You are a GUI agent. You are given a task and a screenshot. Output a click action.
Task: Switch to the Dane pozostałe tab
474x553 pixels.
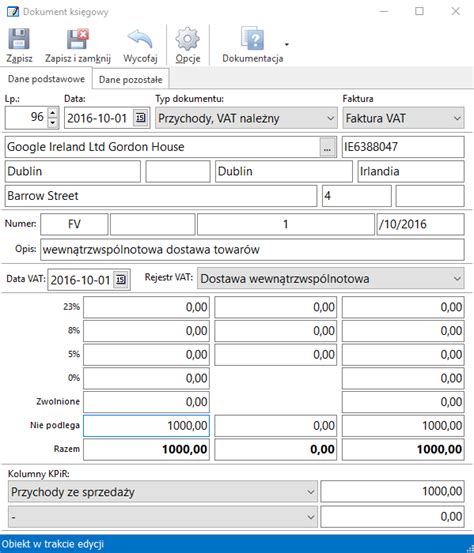pyautogui.click(x=130, y=80)
